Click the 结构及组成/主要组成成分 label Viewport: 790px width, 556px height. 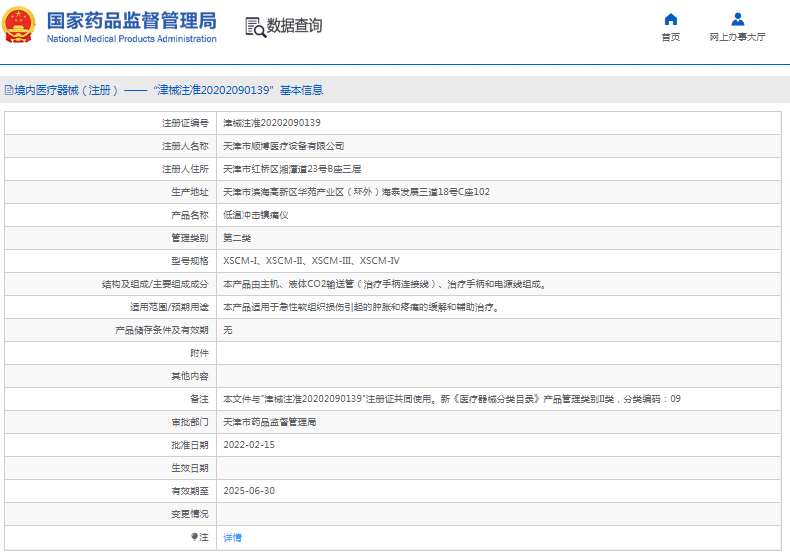[155, 284]
